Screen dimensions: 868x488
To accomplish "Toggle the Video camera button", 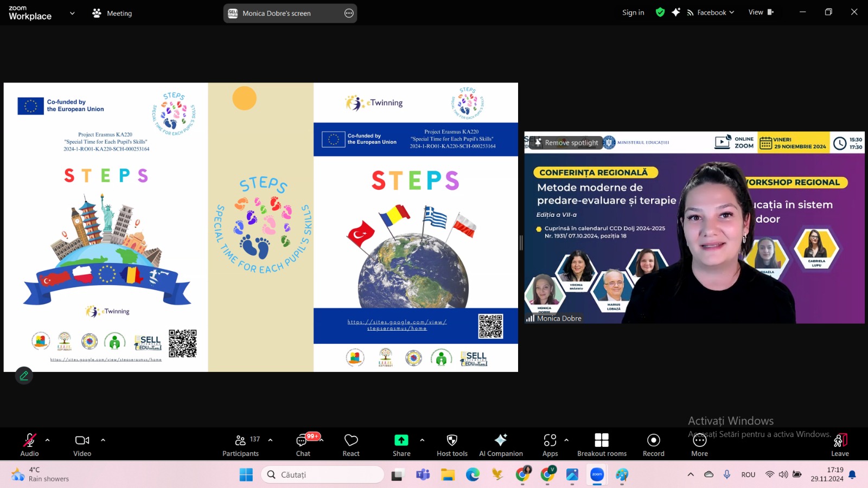I will coord(82,444).
